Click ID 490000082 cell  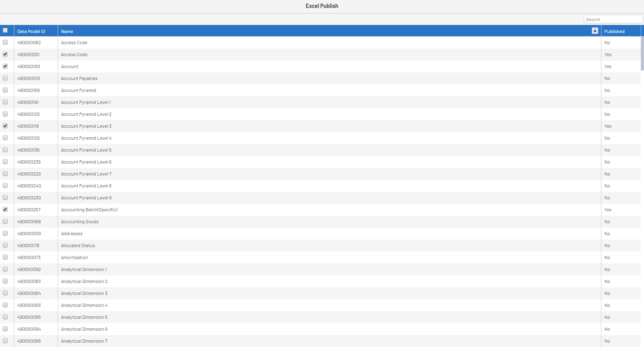(x=29, y=43)
